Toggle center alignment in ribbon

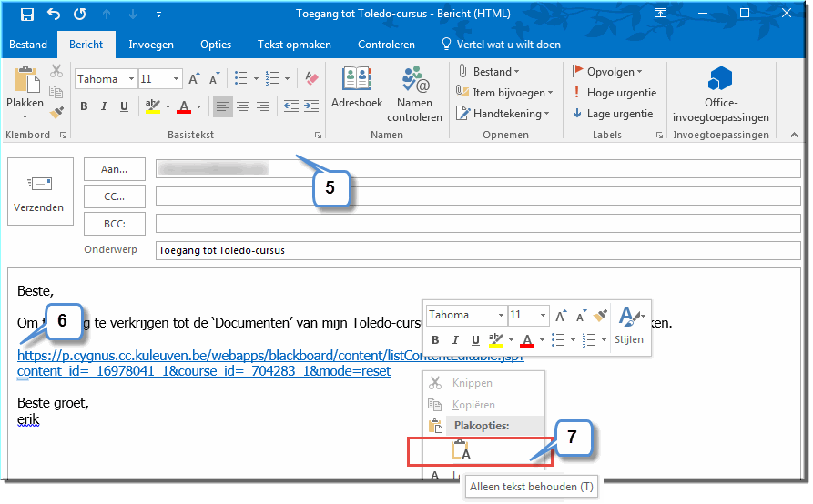(x=243, y=106)
